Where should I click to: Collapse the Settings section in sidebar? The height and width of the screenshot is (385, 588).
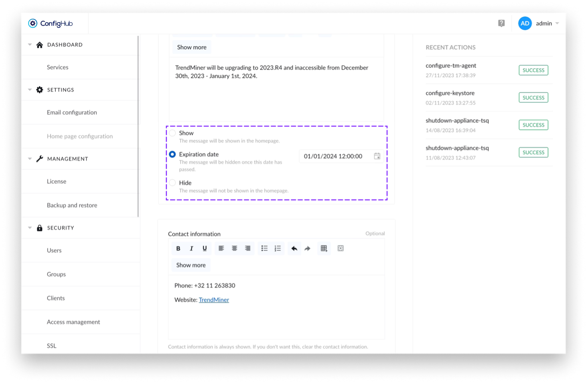[30, 90]
